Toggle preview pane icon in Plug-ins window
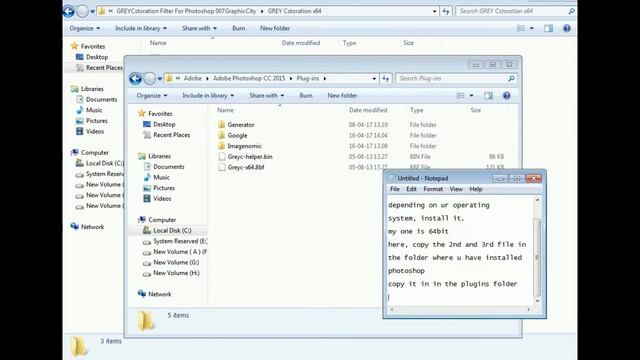640x360 pixels. click(488, 96)
